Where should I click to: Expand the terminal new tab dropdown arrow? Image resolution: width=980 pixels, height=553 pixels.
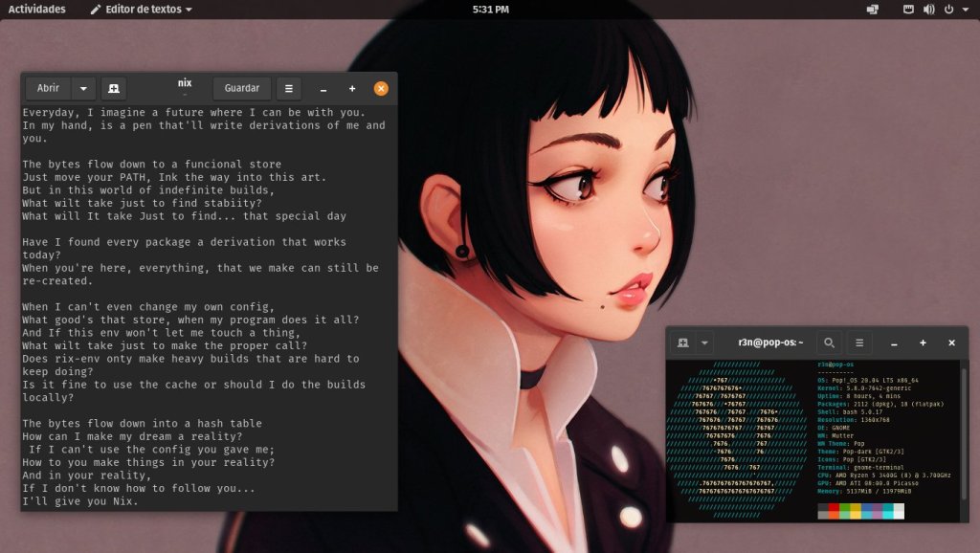coord(705,343)
